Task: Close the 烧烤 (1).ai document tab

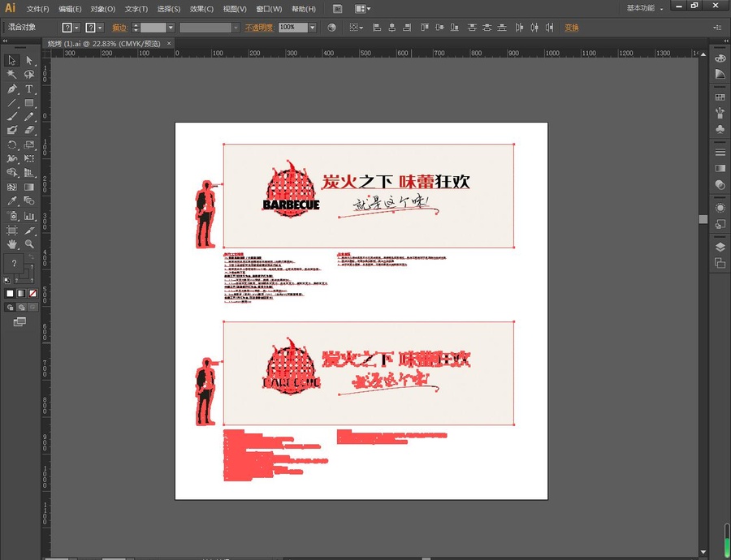Action: 169,43
